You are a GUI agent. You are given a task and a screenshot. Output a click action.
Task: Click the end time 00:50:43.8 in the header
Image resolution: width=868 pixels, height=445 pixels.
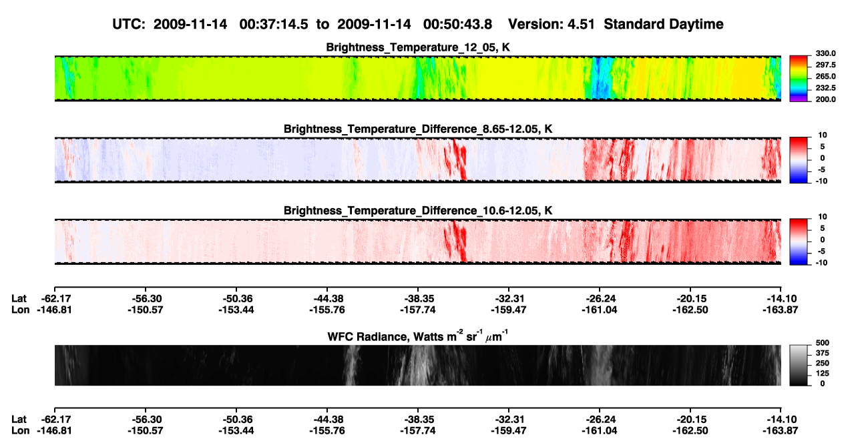tap(458, 24)
